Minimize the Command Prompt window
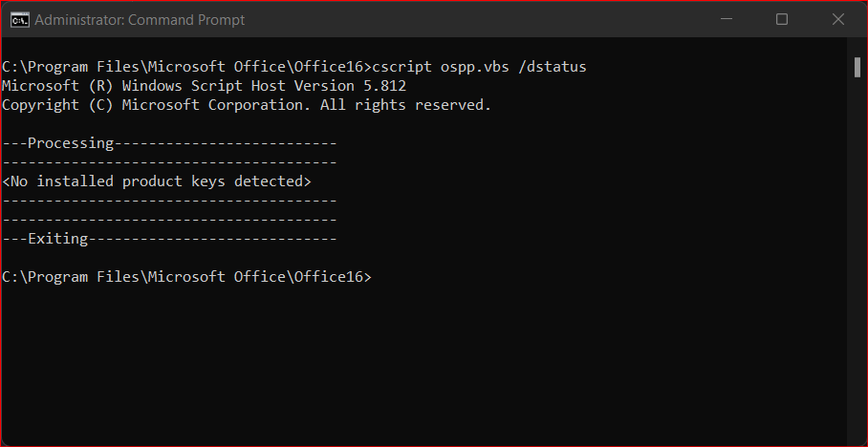Screen dimensions: 868x447 (x=727, y=19)
